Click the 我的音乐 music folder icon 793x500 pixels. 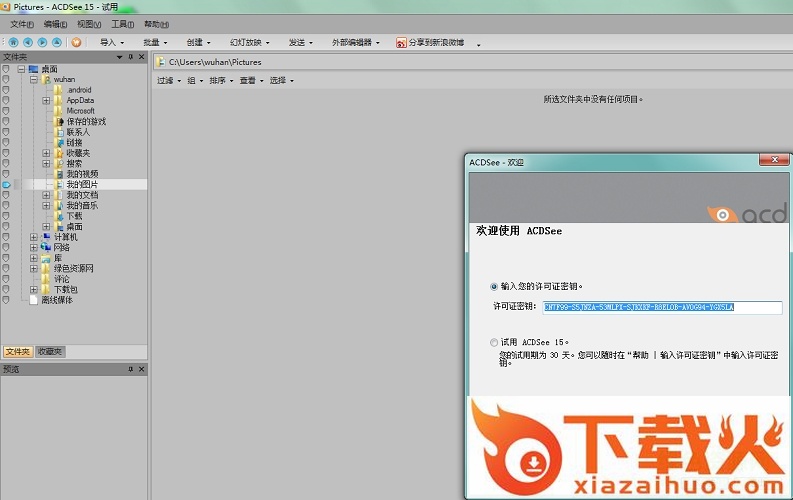click(59, 205)
